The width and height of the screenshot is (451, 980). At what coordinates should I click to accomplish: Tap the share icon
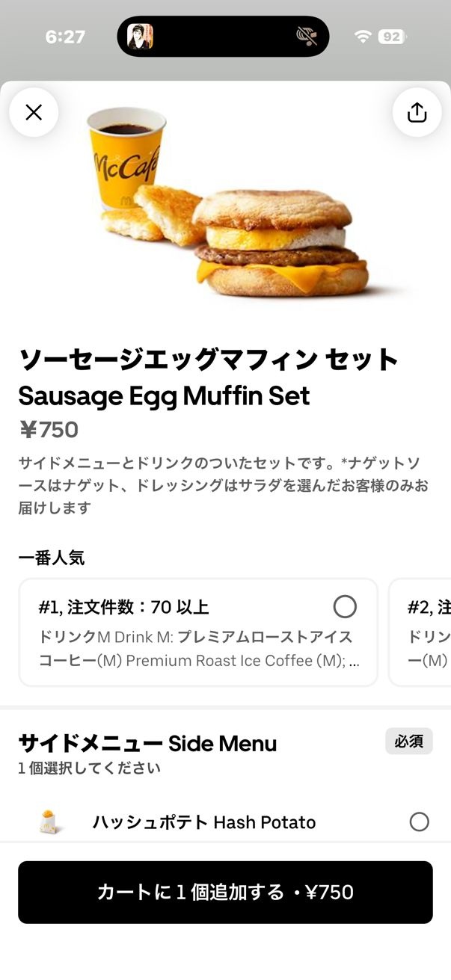click(417, 112)
